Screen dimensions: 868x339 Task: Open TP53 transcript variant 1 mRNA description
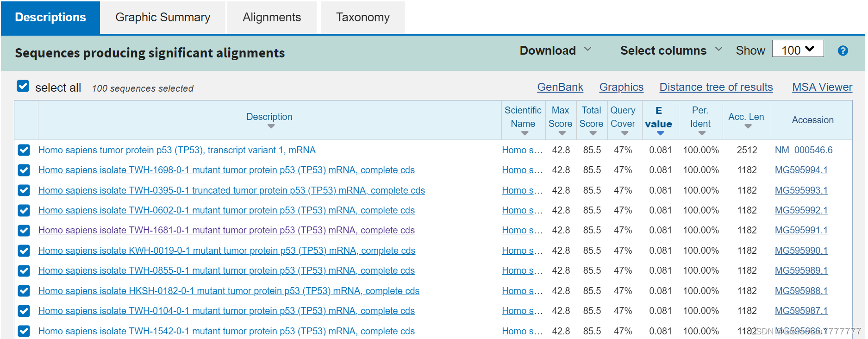pyautogui.click(x=177, y=150)
